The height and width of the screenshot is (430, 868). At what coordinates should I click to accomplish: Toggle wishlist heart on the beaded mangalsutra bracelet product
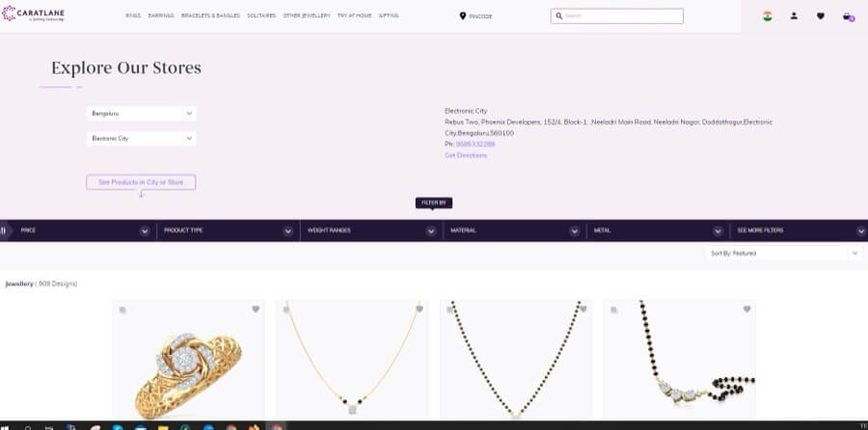[x=746, y=309]
